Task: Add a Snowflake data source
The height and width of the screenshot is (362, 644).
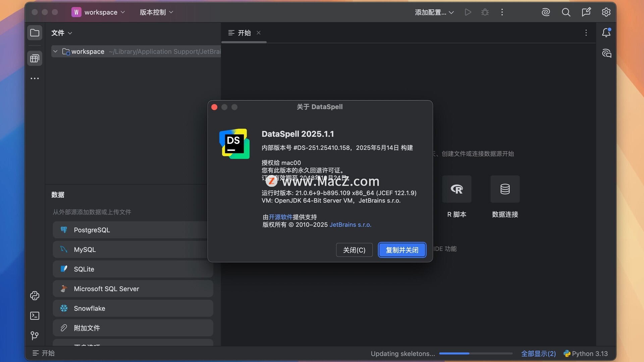Action: pyautogui.click(x=133, y=308)
